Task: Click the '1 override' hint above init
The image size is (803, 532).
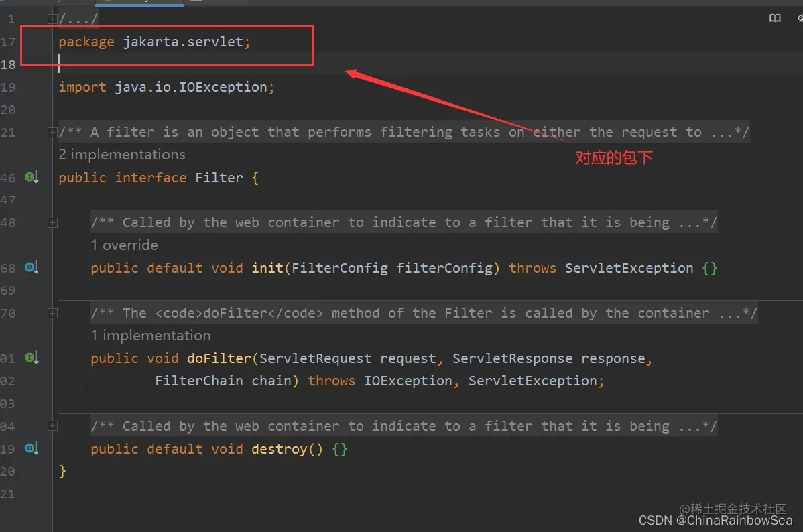Action: coord(125,245)
